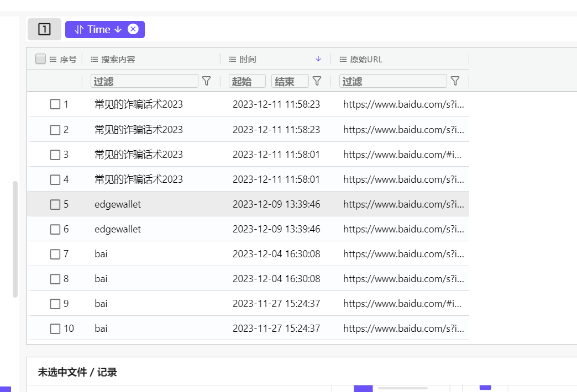Open the 搜索内容 column menu icon
This screenshot has width=577, height=392.
coord(95,59)
